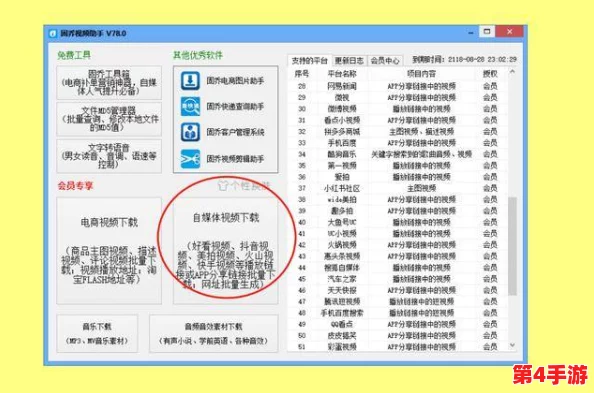Click the 关键字搜索到的歌曲音频、视频 cell

point(421,154)
